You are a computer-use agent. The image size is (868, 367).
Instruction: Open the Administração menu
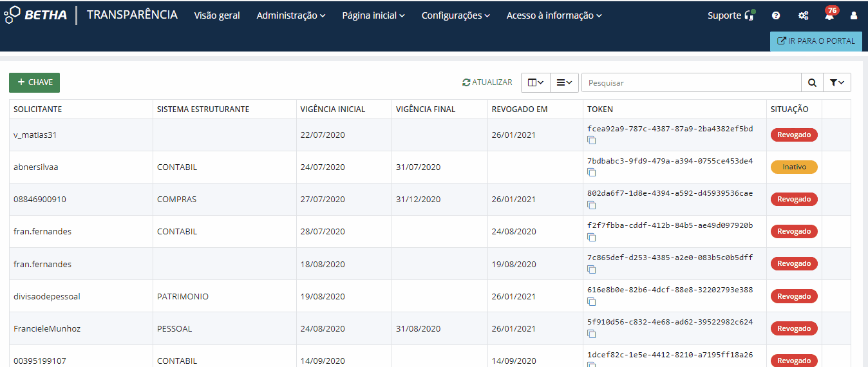click(x=290, y=15)
